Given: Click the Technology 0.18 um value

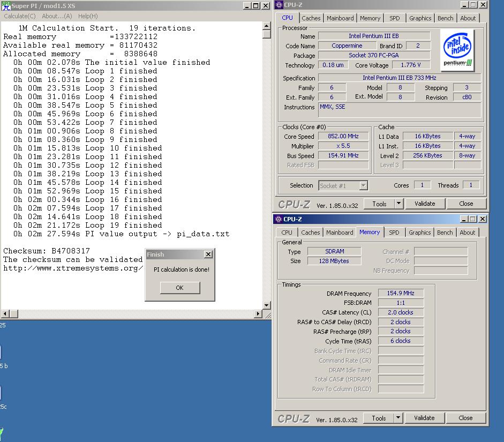Looking at the screenshot, I should tap(333, 65).
